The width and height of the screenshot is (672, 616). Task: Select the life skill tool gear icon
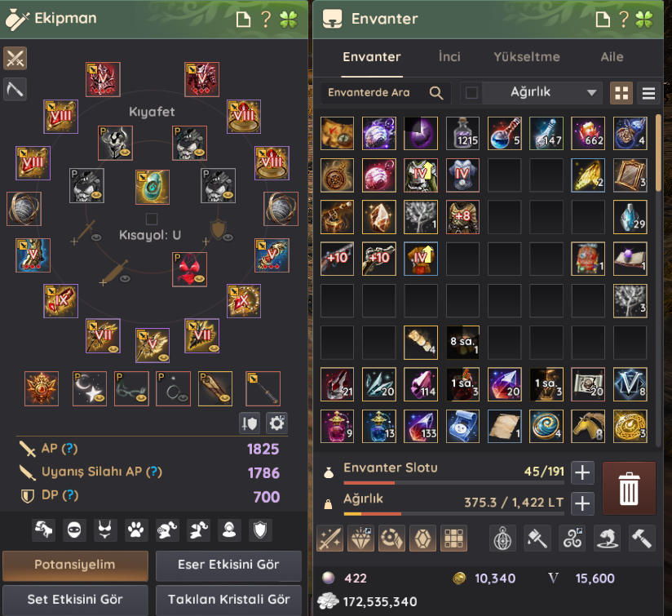pyautogui.click(x=15, y=89)
